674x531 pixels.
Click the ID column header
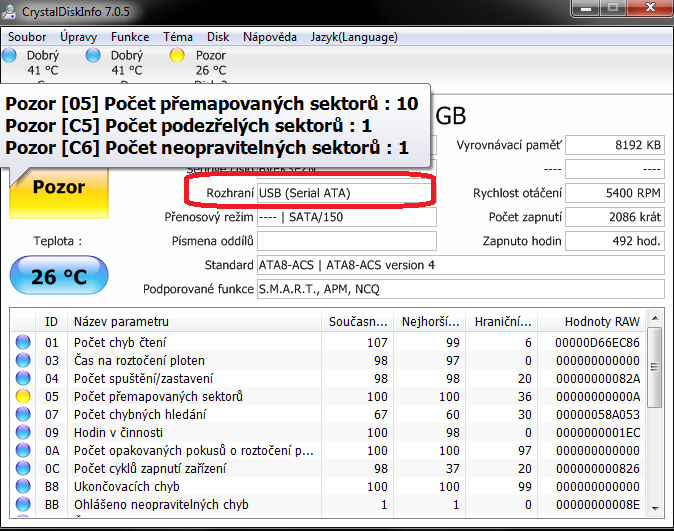coord(51,322)
